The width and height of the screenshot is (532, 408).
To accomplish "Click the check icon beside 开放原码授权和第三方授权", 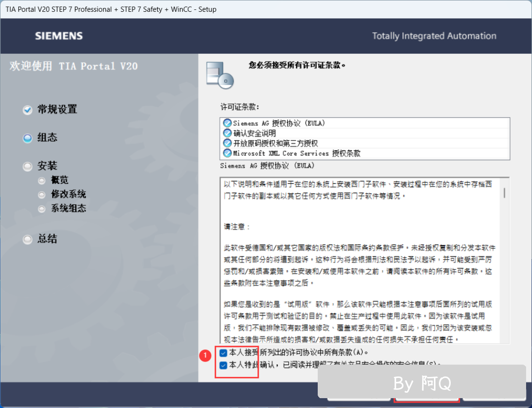I will point(227,143).
